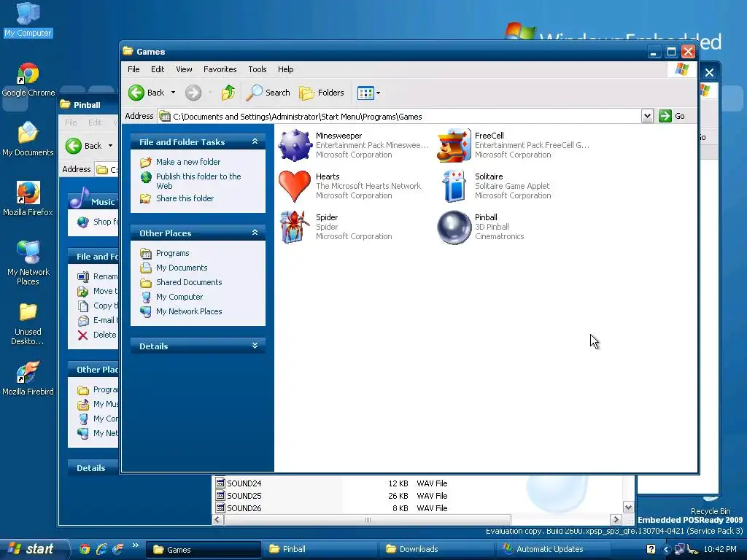This screenshot has width=747, height=560.
Task: Open Search in Games toolbar
Action: point(268,93)
